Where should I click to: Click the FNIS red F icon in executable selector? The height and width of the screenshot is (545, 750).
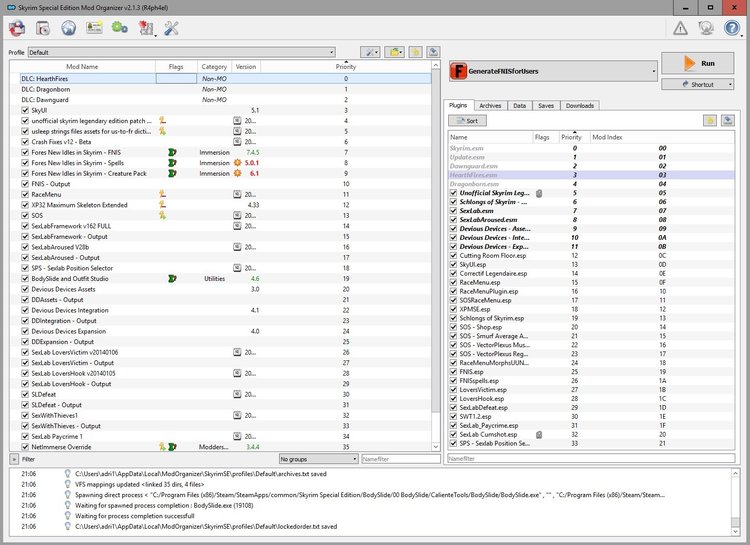point(458,71)
